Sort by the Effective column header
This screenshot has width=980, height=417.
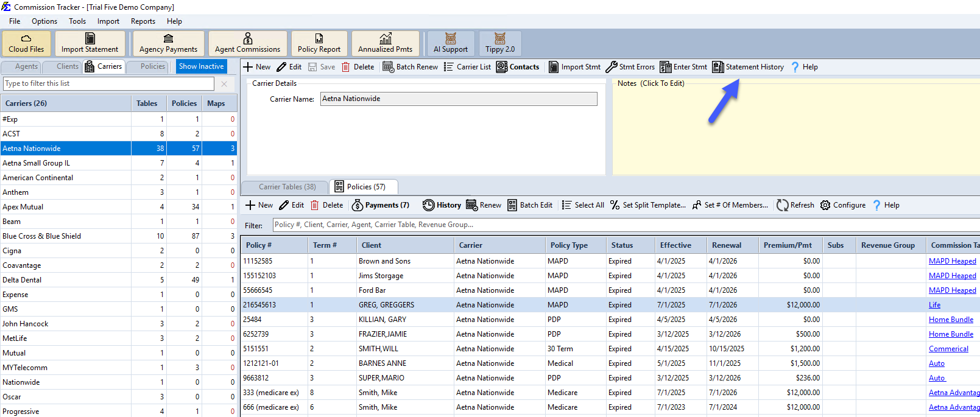[x=681, y=245]
